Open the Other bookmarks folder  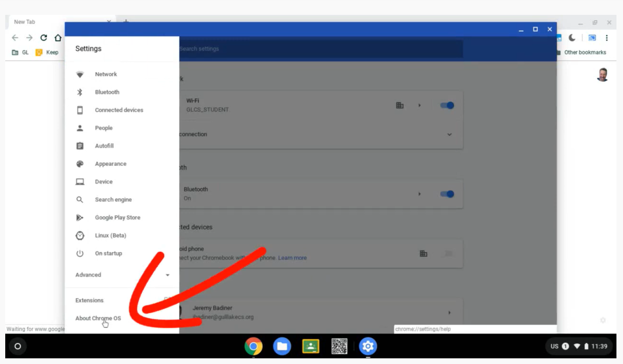point(582,52)
